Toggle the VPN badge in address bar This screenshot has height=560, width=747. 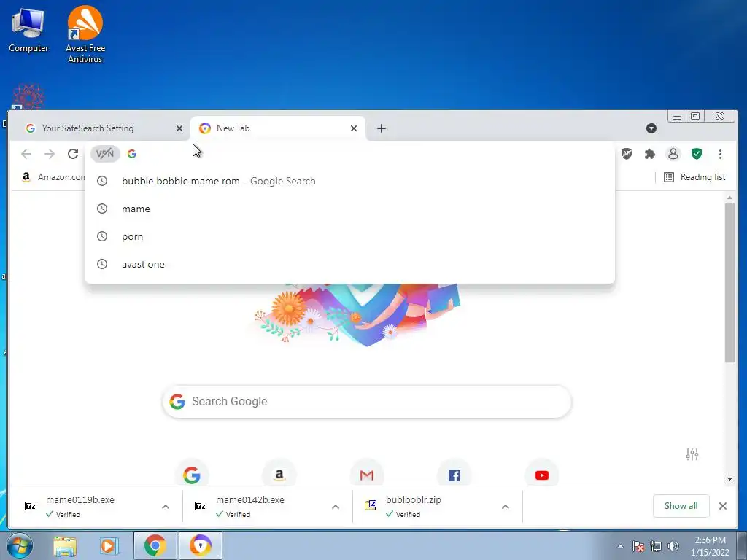pyautogui.click(x=105, y=154)
